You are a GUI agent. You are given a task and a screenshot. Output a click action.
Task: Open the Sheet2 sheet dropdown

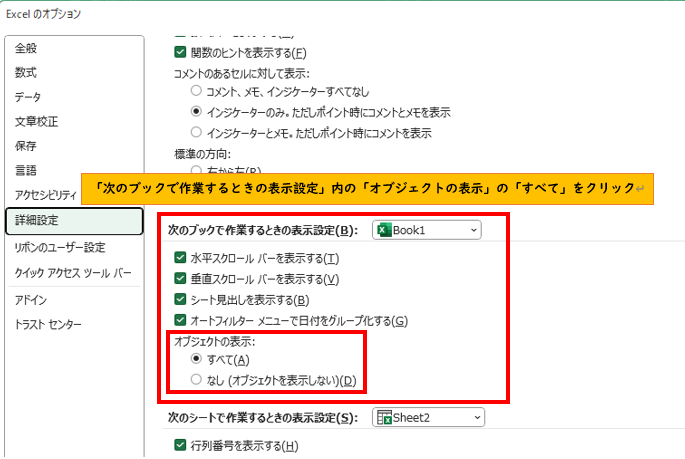(x=428, y=418)
